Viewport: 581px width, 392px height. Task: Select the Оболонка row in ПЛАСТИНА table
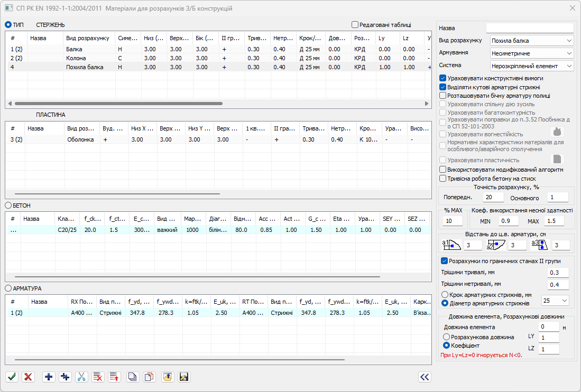pos(80,139)
